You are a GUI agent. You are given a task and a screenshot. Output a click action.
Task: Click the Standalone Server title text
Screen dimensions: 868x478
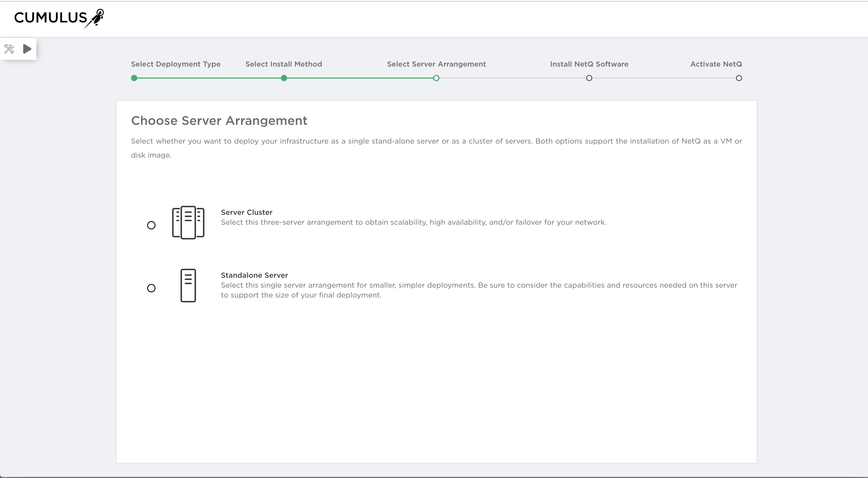coord(254,275)
